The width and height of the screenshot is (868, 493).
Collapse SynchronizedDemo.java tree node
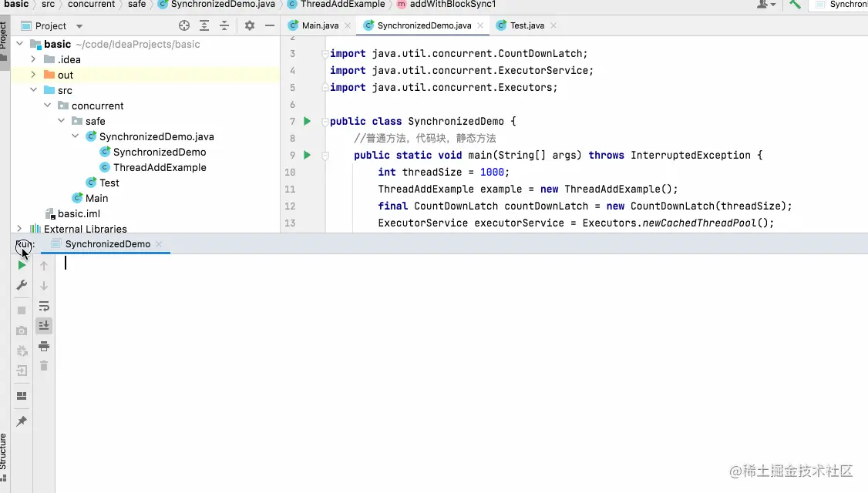click(x=76, y=136)
